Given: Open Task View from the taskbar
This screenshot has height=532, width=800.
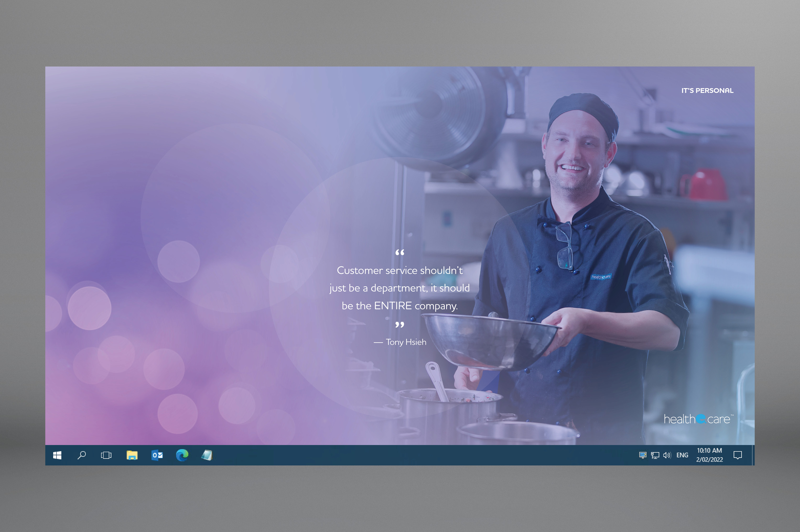Looking at the screenshot, I should (x=106, y=455).
